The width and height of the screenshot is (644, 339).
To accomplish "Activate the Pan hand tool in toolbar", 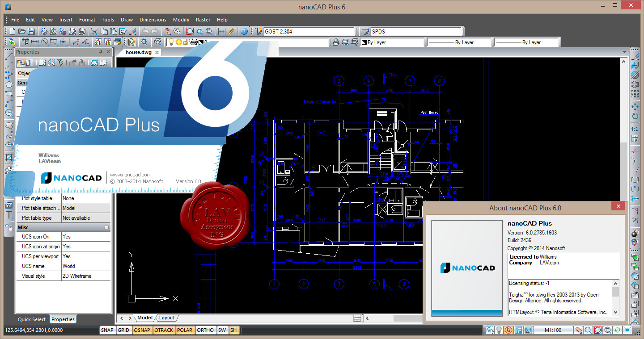I will (167, 31).
